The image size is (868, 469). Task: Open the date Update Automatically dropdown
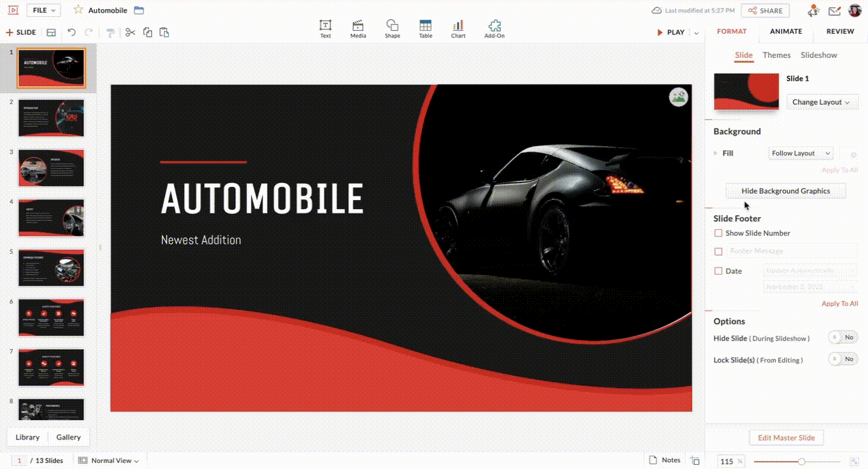[x=810, y=271]
